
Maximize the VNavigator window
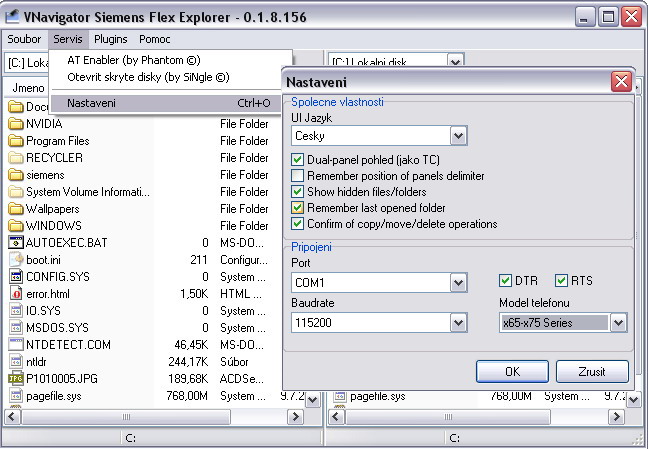(608, 17)
